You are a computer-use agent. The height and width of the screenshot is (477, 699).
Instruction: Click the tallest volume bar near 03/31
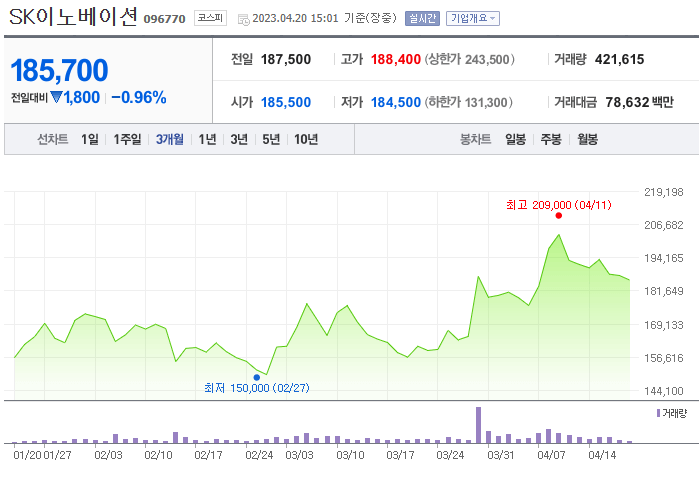pos(478,425)
